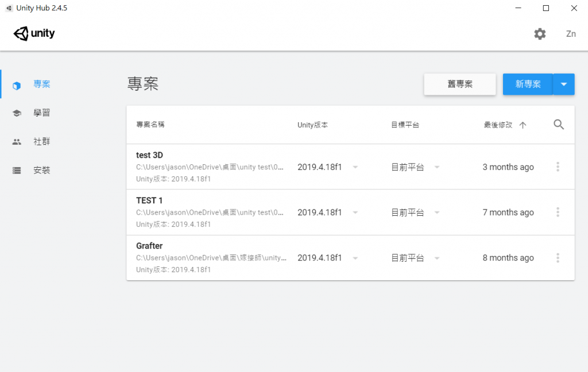Open the project search magnifier icon
The height and width of the screenshot is (372, 588).
pyautogui.click(x=559, y=125)
